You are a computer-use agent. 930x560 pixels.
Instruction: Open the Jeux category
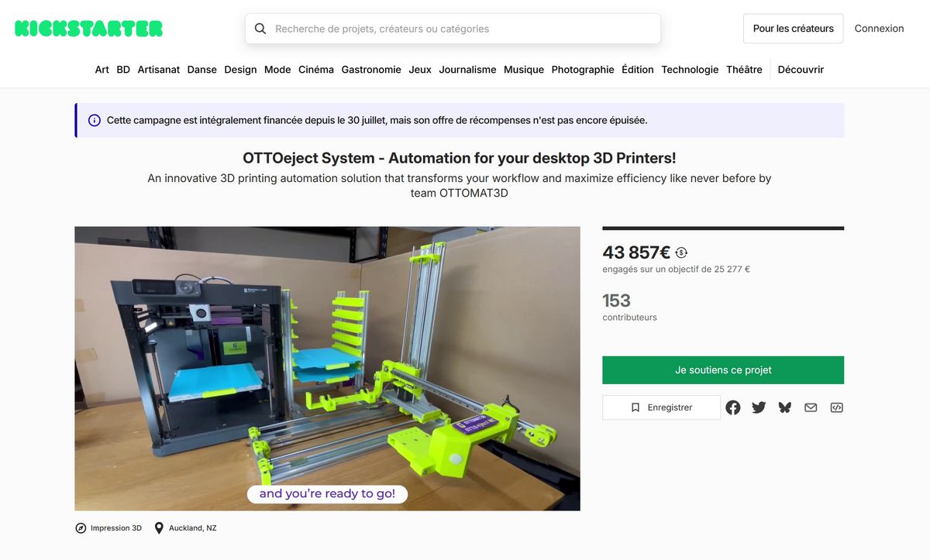point(420,70)
